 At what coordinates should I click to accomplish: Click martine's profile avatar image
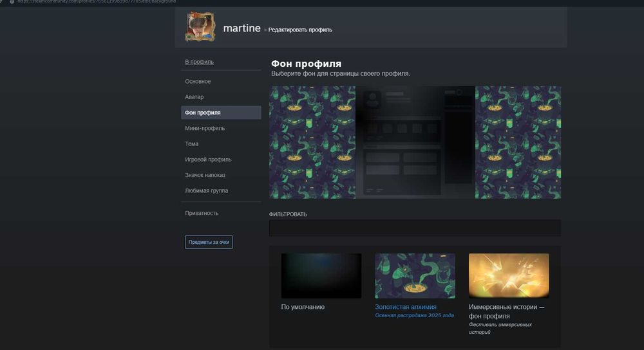pyautogui.click(x=200, y=27)
